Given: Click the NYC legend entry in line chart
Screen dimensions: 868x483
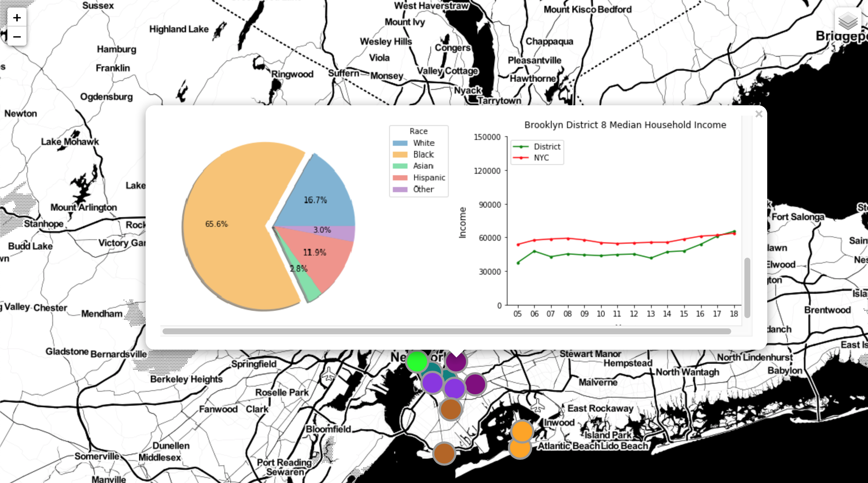Looking at the screenshot, I should tap(531, 158).
